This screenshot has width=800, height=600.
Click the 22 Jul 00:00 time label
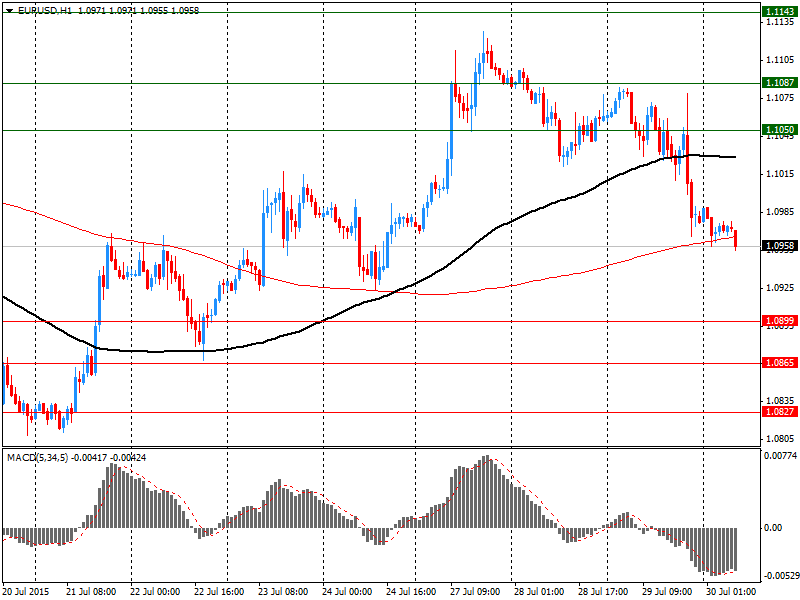[x=155, y=592]
